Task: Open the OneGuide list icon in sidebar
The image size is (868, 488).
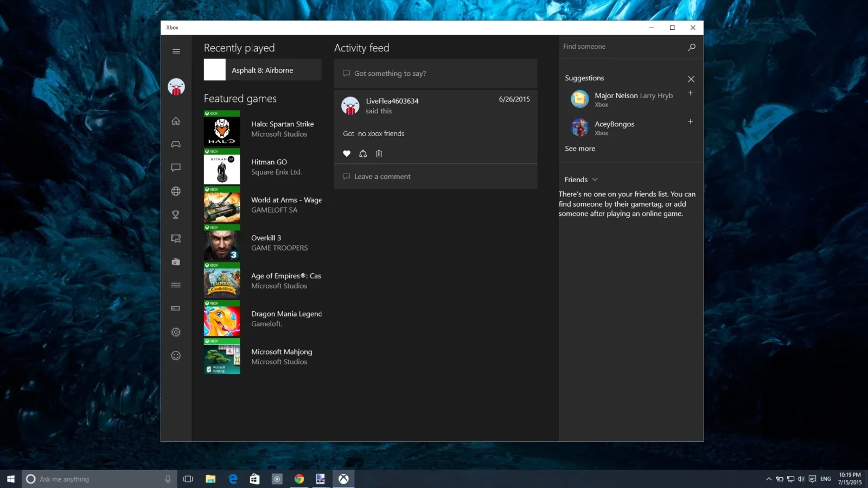Action: (176, 285)
